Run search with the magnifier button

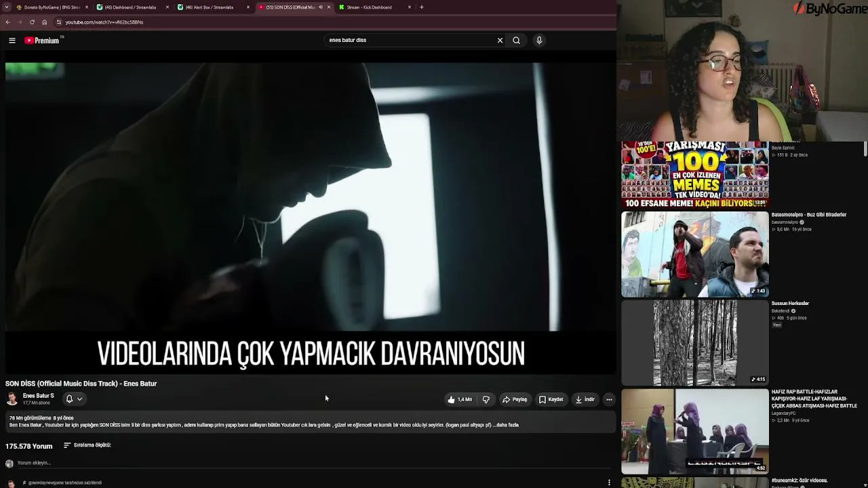[x=517, y=41]
